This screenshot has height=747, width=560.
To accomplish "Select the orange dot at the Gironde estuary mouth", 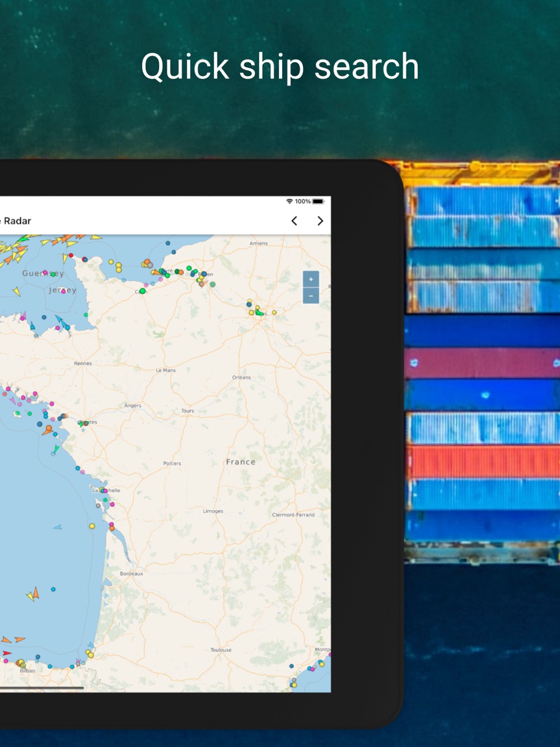I will 112,528.
